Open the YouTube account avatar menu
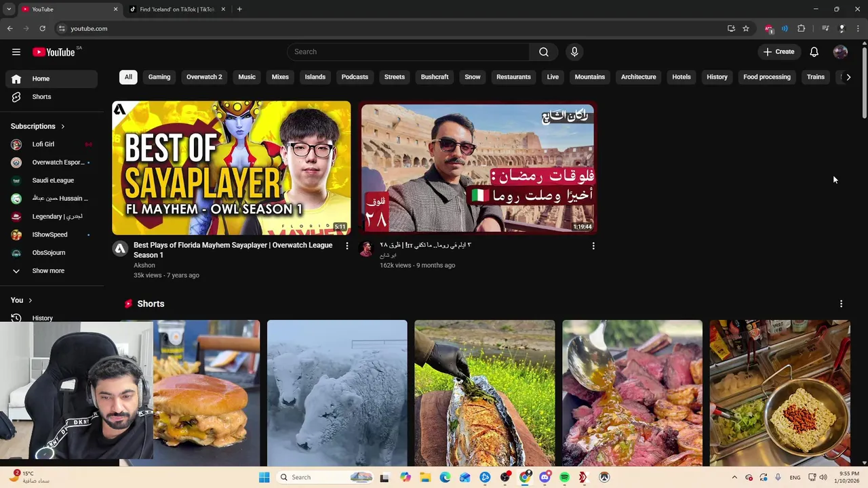The height and width of the screenshot is (488, 868). pyautogui.click(x=840, y=52)
